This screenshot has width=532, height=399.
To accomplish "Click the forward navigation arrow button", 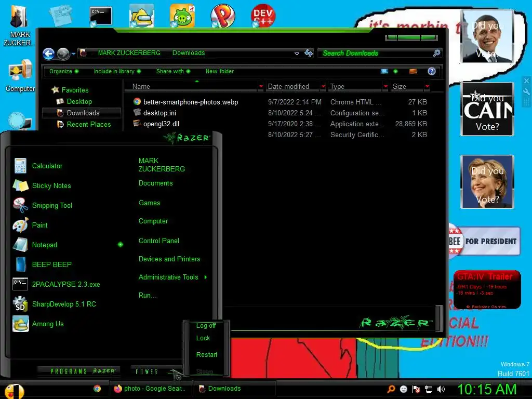I will pos(63,54).
